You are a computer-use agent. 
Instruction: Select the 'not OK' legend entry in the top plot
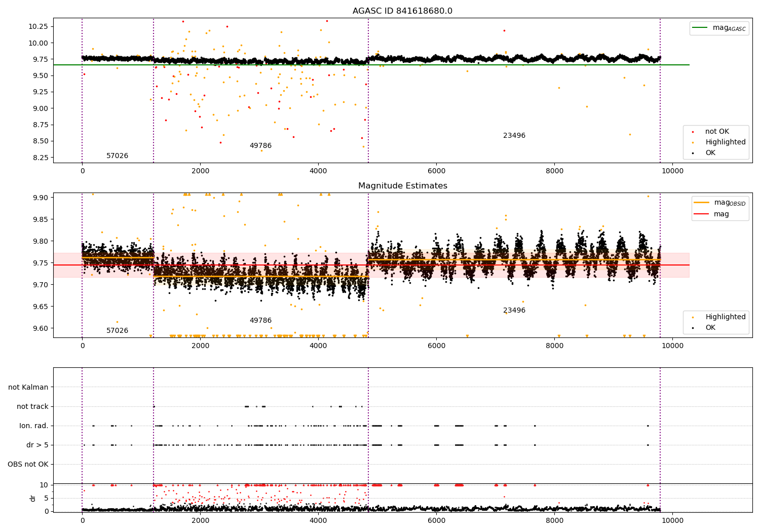point(717,132)
